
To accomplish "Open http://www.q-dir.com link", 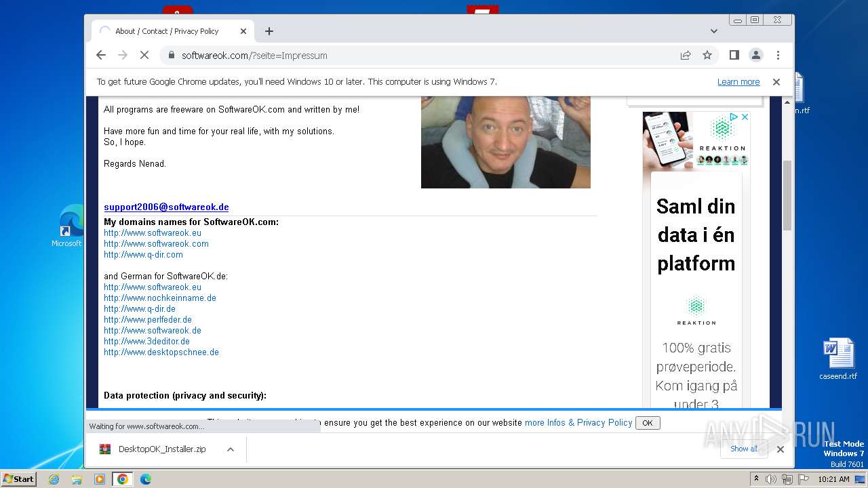I will [143, 255].
